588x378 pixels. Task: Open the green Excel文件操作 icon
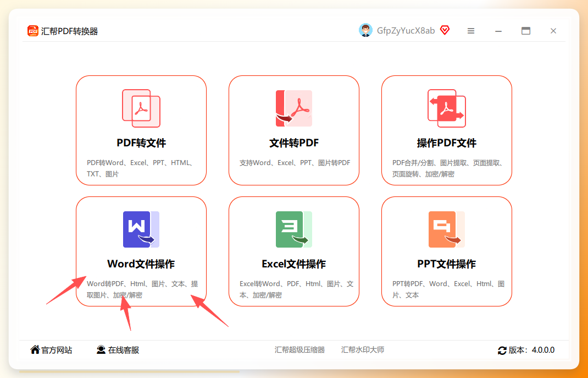coord(293,229)
